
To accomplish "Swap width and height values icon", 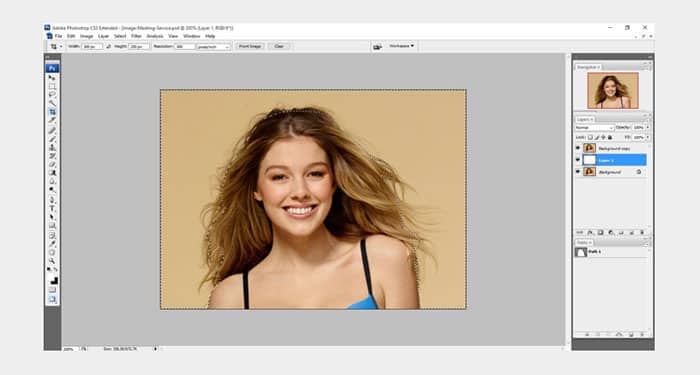I will click(x=108, y=46).
